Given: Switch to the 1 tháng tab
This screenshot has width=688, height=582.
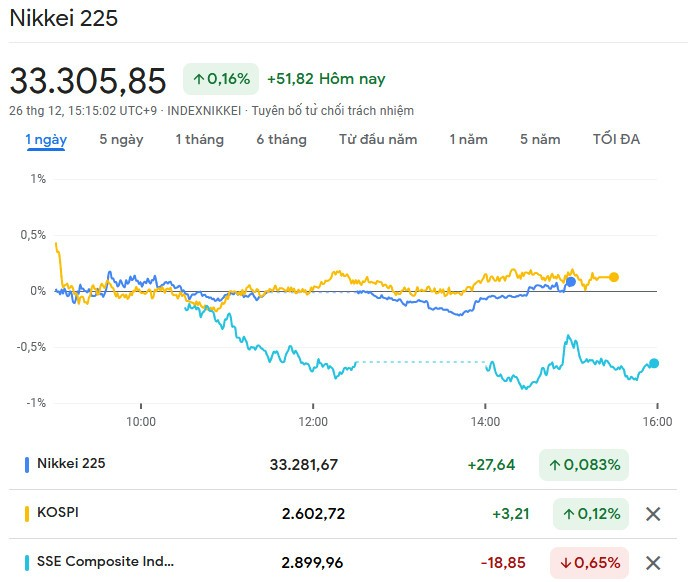Looking at the screenshot, I should [200, 140].
